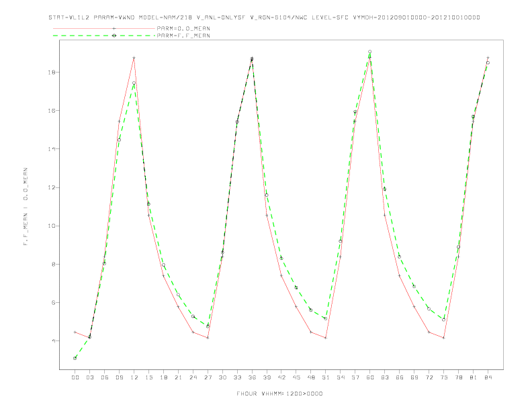Click y-axis tick label 8
532x411 pixels.
(x=54, y=264)
